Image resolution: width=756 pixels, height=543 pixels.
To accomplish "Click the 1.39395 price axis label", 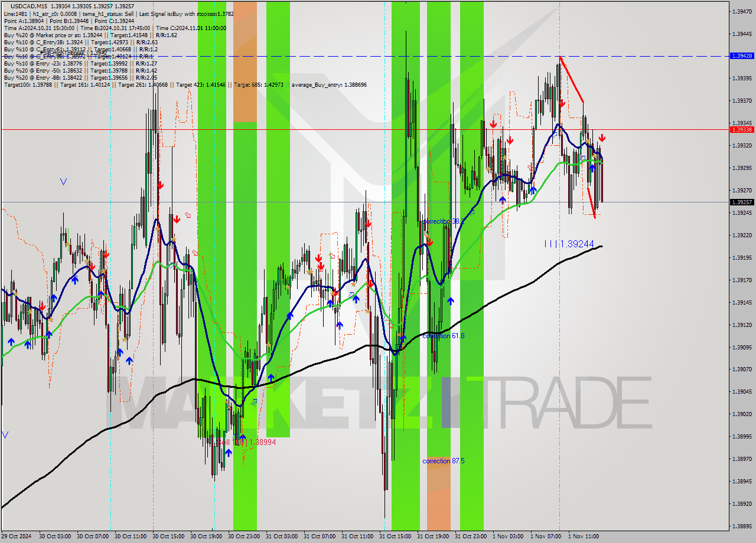I will pyautogui.click(x=742, y=78).
